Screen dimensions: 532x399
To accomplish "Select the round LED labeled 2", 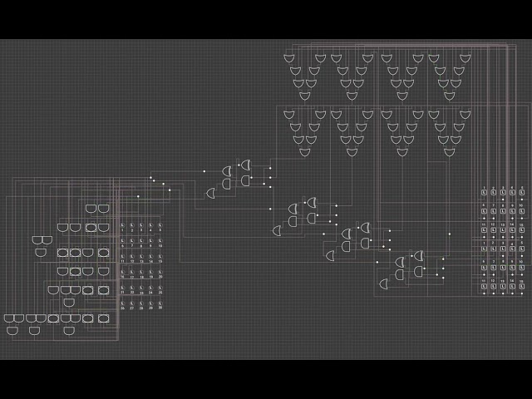I will 132,225.
